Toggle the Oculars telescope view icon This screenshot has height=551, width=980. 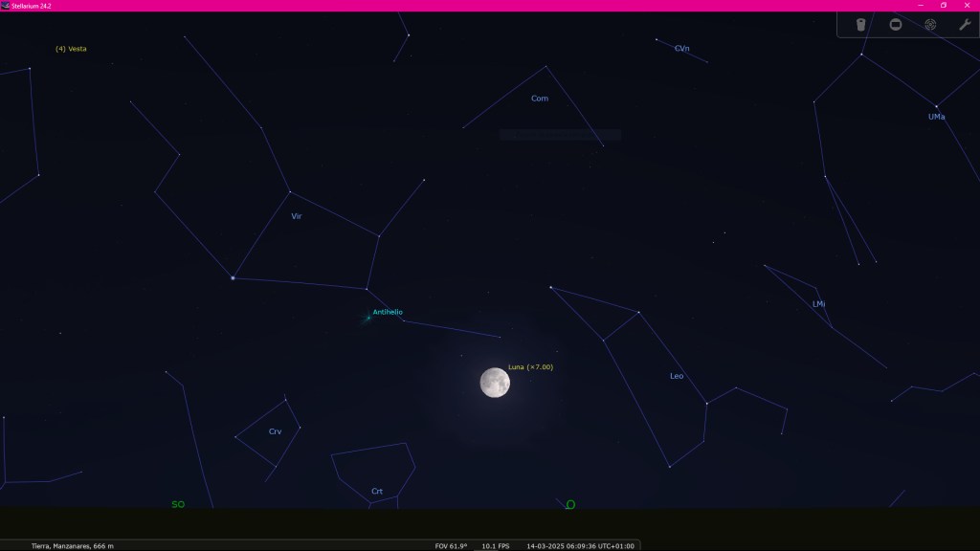pyautogui.click(x=860, y=25)
